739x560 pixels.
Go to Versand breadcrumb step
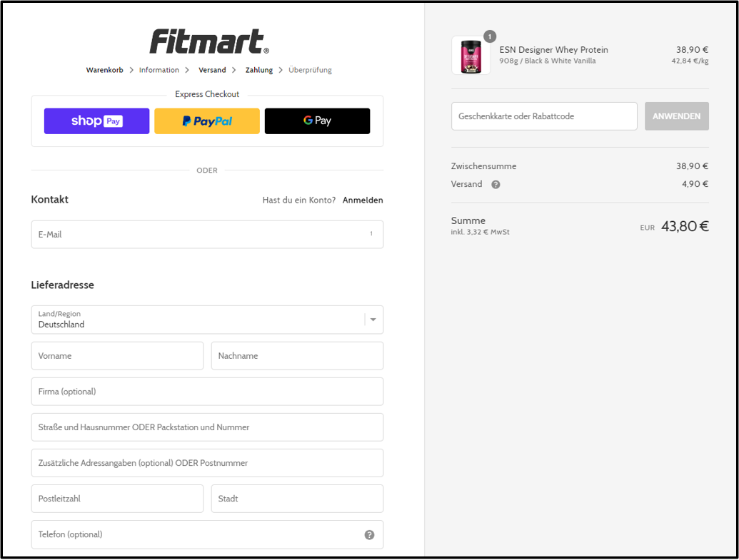coord(212,70)
